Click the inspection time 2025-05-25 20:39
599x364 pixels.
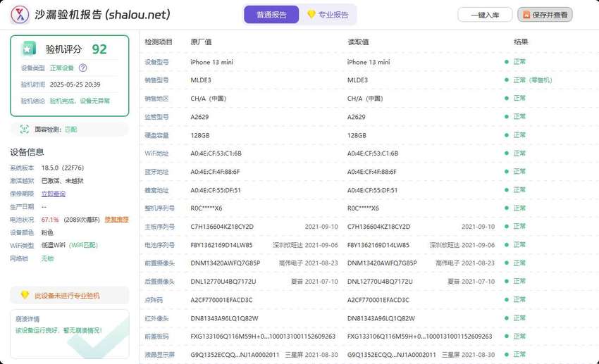tap(75, 84)
